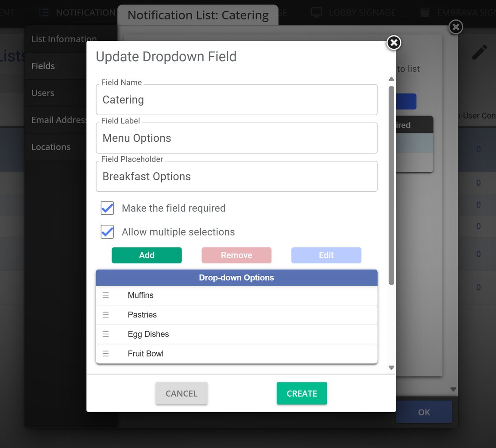
Task: Click the pencil edit icon
Action: coord(479,53)
